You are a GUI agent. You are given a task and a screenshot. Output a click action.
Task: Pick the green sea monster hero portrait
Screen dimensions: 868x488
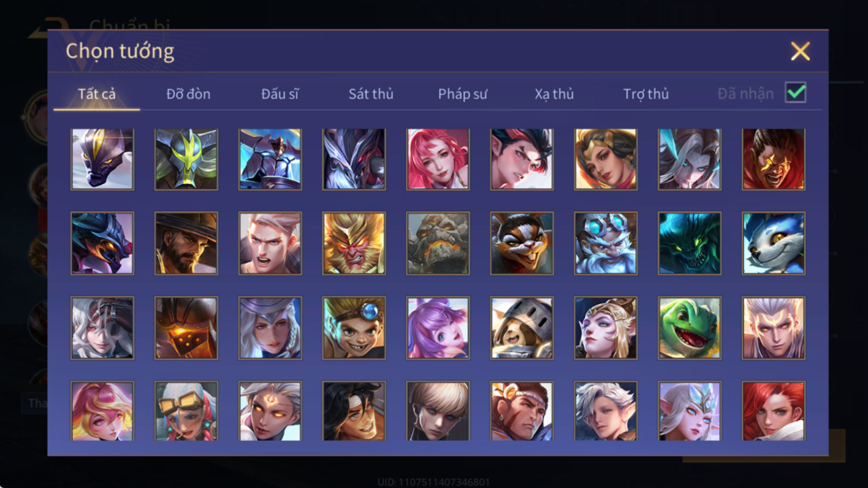tap(689, 243)
